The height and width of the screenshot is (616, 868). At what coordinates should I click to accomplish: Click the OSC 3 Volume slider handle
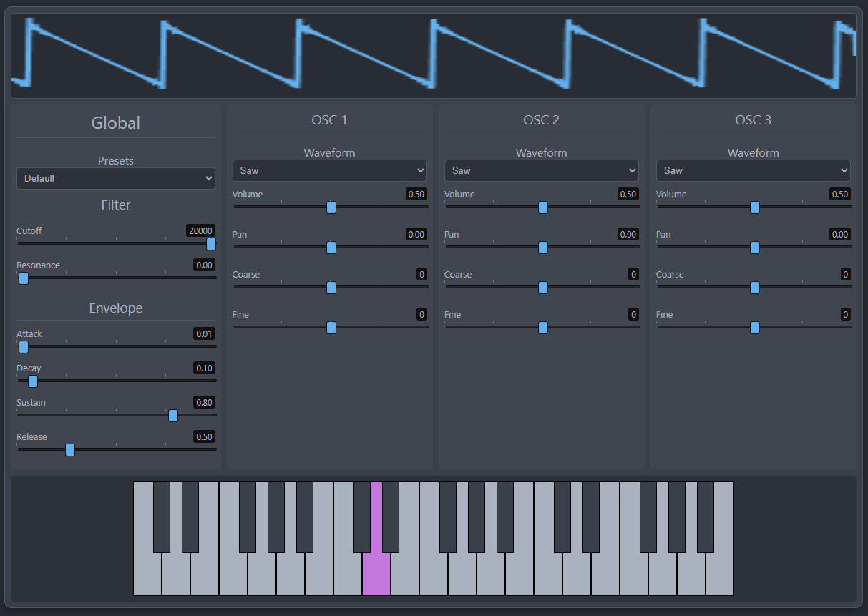(x=755, y=207)
